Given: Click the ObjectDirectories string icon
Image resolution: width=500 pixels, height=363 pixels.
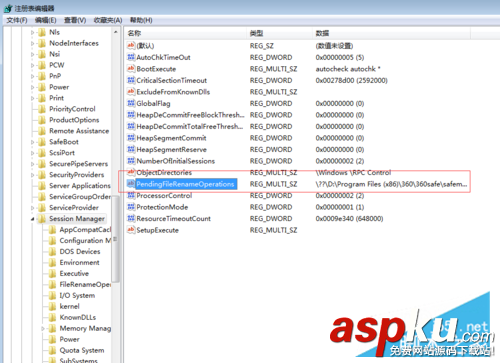Looking at the screenshot, I should (131, 172).
